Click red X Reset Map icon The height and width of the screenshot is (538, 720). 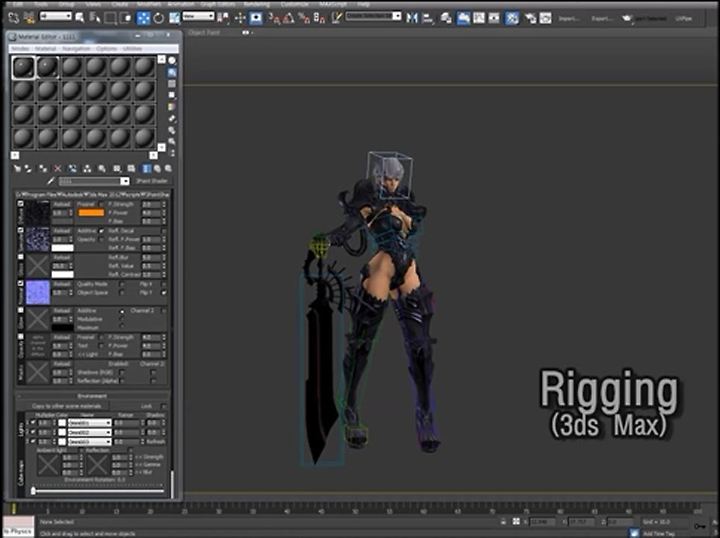click(57, 168)
